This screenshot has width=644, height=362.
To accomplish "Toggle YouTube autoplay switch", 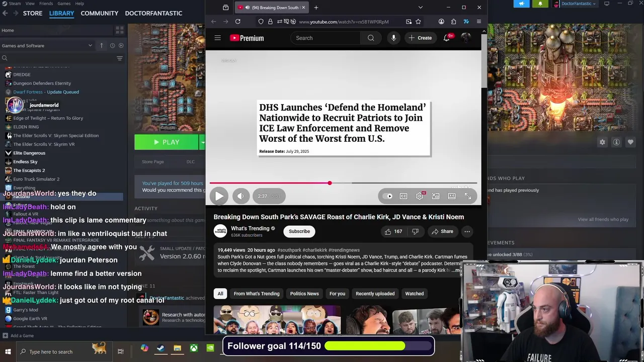I will 388,196.
